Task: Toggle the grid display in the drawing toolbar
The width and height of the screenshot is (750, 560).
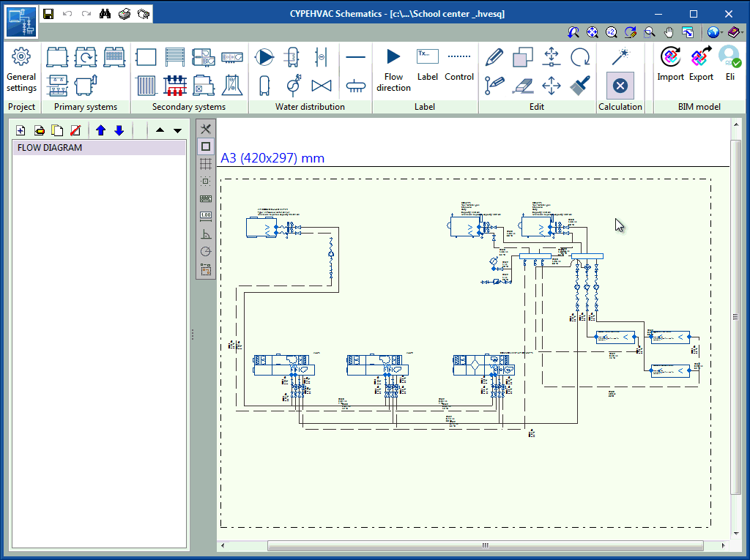Action: [205, 164]
